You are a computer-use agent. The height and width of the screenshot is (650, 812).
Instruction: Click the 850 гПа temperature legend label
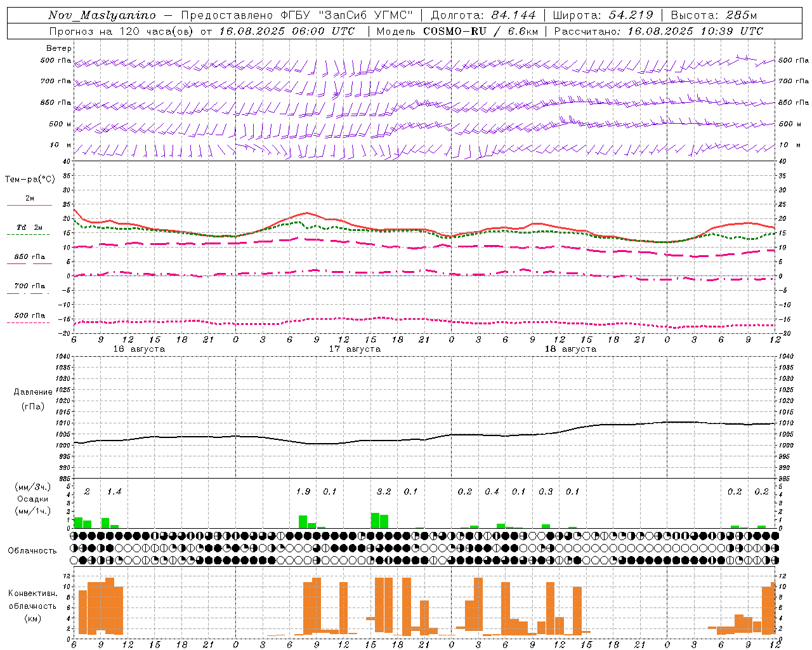point(29,257)
